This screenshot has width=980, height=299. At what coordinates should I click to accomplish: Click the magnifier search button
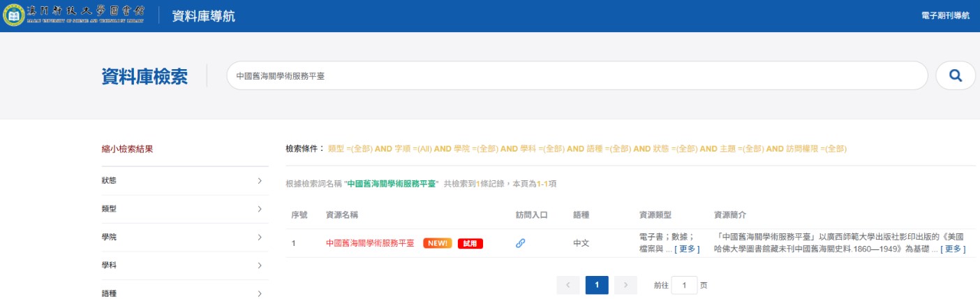956,75
